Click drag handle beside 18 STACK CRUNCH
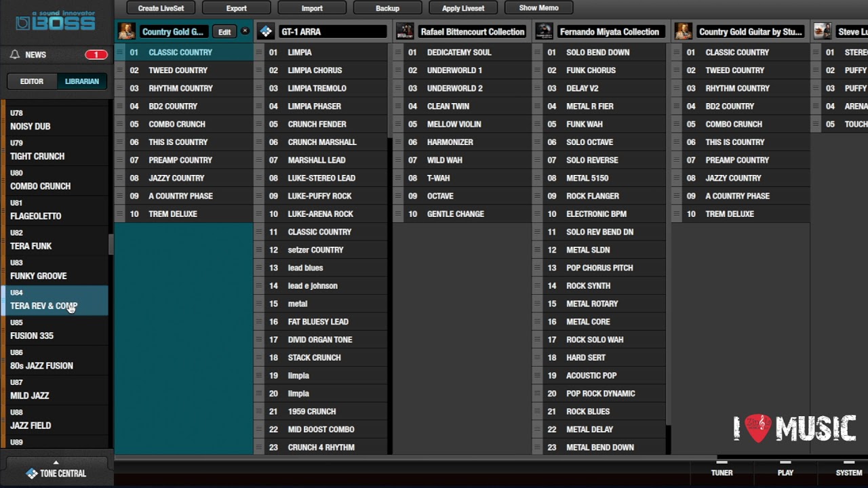The height and width of the screenshot is (488, 868). 259,357
